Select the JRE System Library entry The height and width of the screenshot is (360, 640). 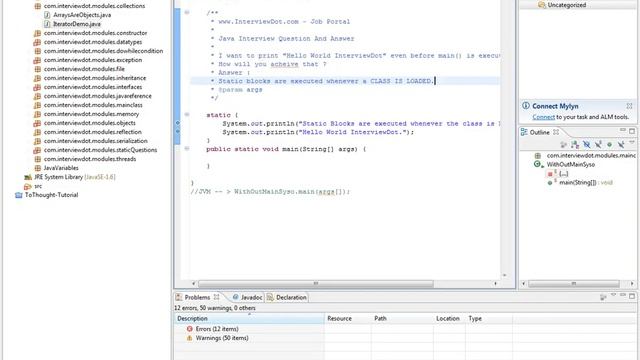[x=75, y=177]
